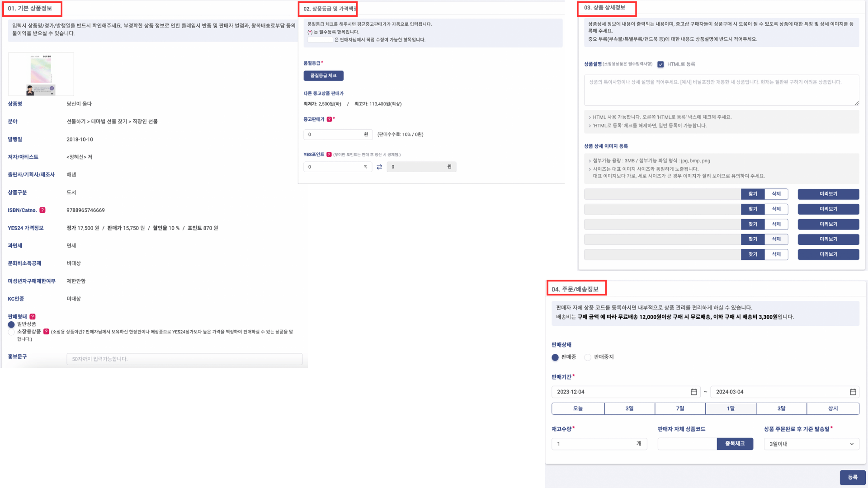Select the 1달 period tab
The height and width of the screenshot is (488, 868).
pyautogui.click(x=731, y=408)
